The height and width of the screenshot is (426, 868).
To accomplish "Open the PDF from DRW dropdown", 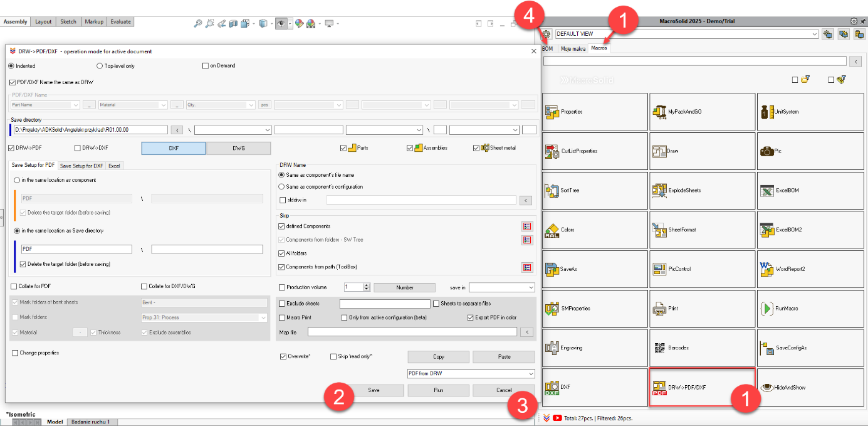I will (530, 373).
